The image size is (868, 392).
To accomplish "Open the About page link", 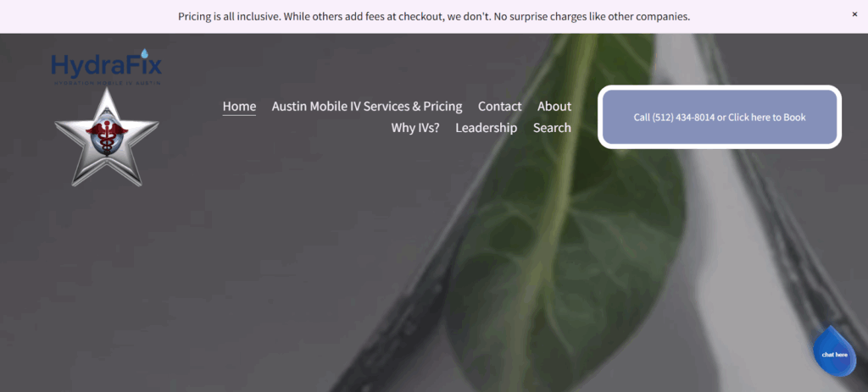I will pos(554,106).
